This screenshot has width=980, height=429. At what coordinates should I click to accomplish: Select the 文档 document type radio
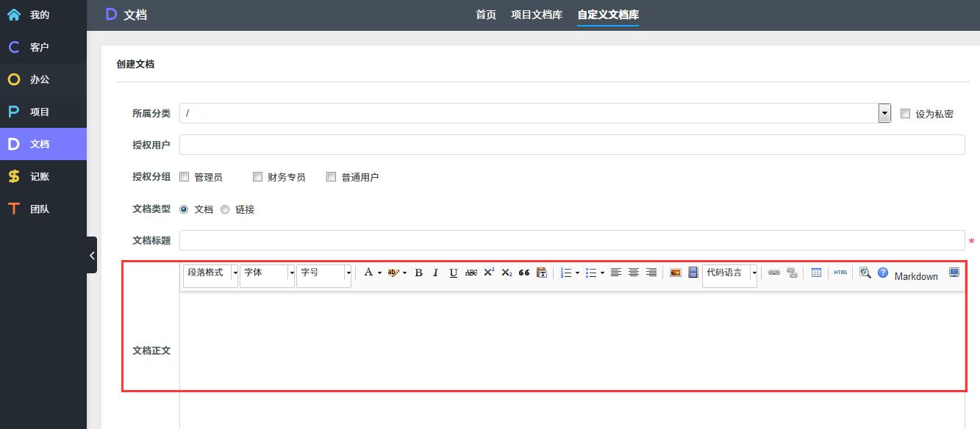[184, 209]
